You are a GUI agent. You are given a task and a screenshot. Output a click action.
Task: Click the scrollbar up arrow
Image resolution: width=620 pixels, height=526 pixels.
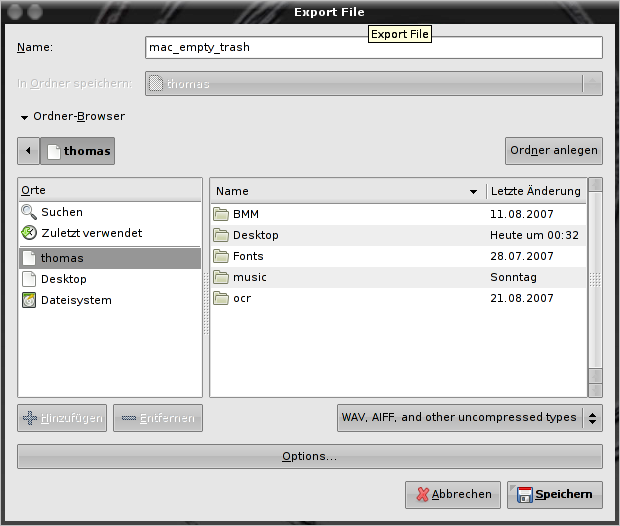pyautogui.click(x=595, y=185)
